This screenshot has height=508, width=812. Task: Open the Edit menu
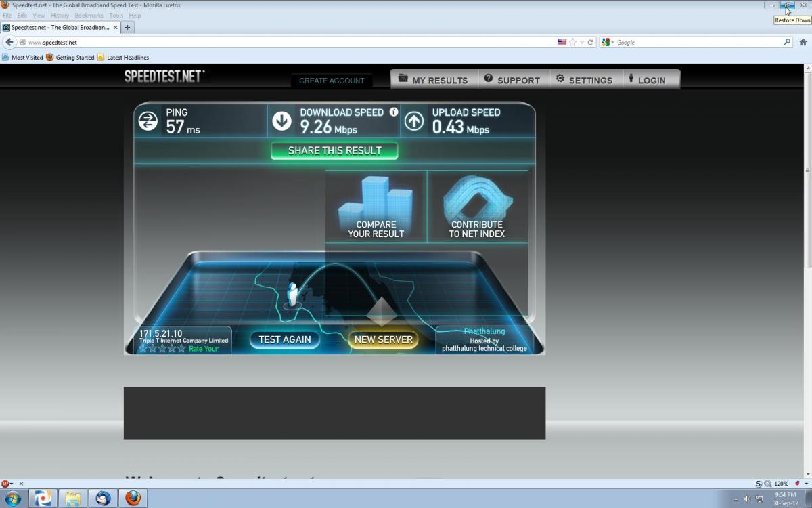[x=22, y=15]
